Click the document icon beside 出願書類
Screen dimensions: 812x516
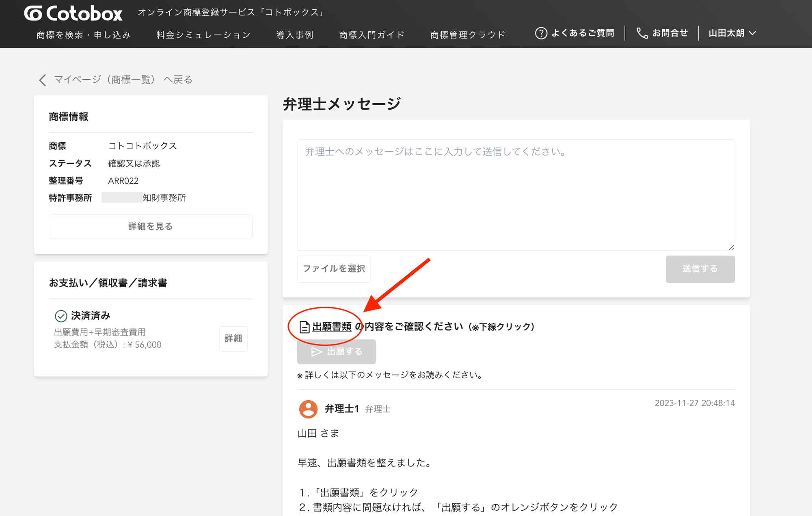(x=304, y=327)
